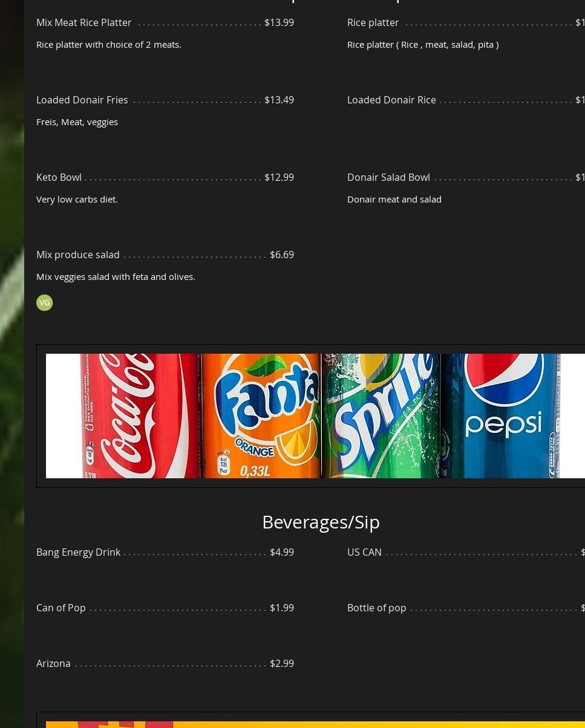Select Bang Energy Drink from beverages
The image size is (585, 728).
[79, 552]
